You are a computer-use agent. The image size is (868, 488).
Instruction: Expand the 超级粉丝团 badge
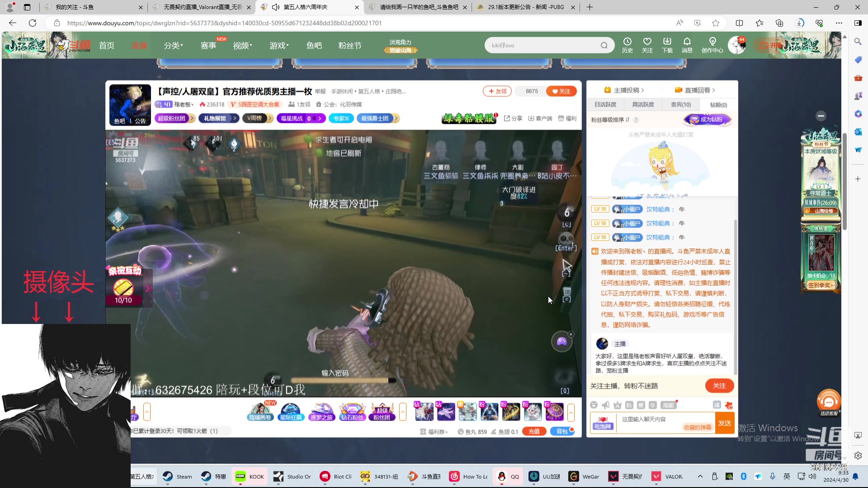pyautogui.click(x=175, y=118)
